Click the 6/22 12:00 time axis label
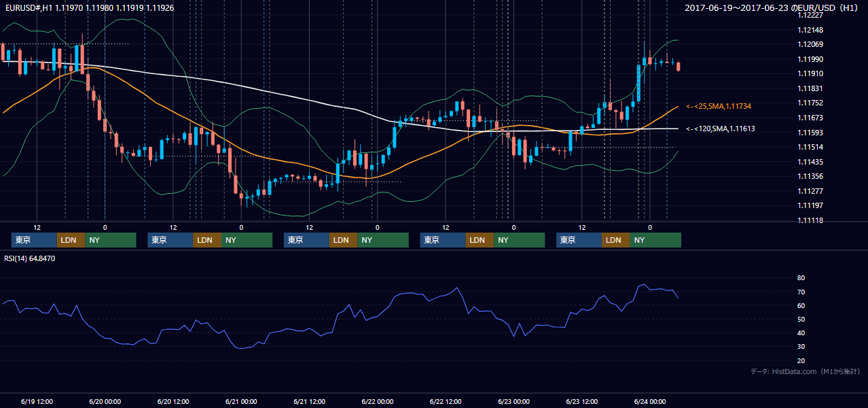The image size is (868, 408). [446, 401]
